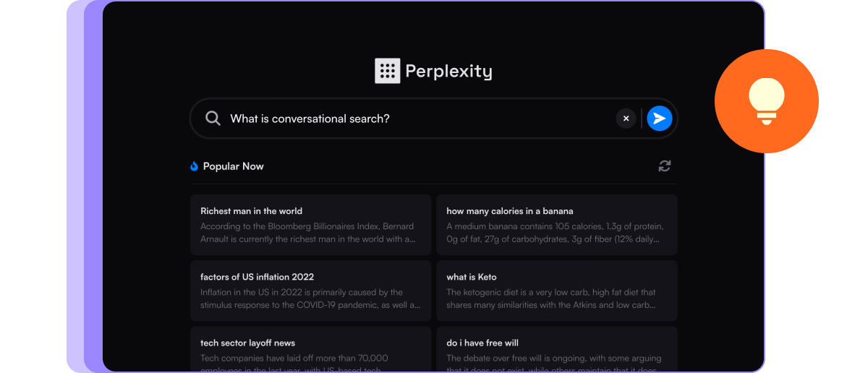Clear the search query with X icon
868x373 pixels.
click(x=626, y=119)
